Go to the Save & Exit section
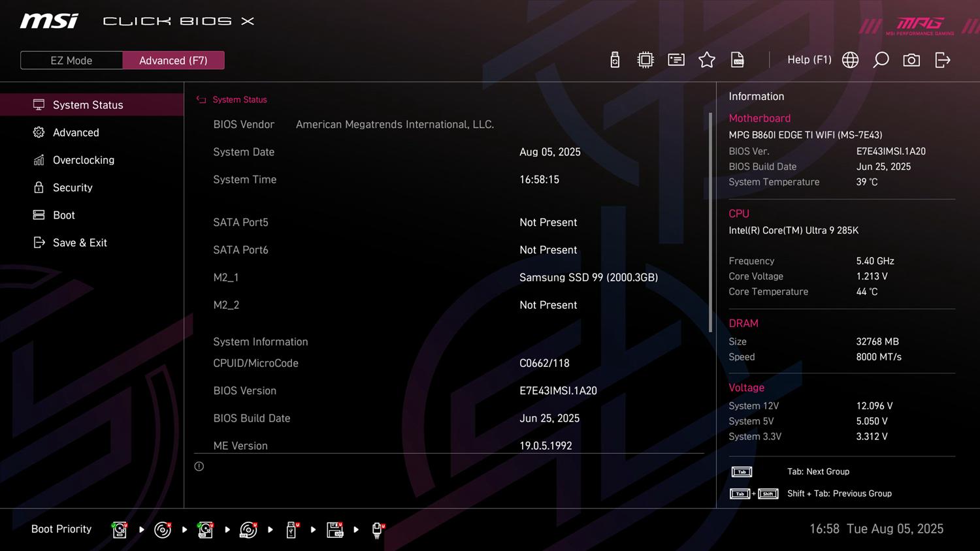980x551 pixels. coord(80,243)
